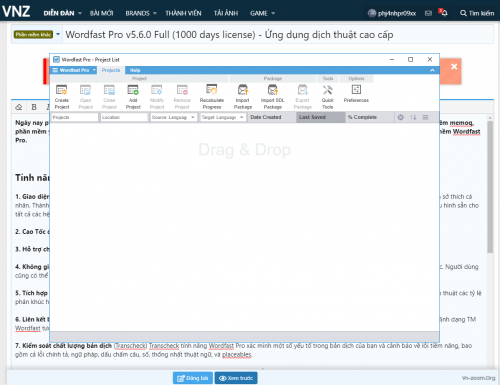
Task: Click the search magnifier Tìm kiếm
Action: (x=477, y=13)
